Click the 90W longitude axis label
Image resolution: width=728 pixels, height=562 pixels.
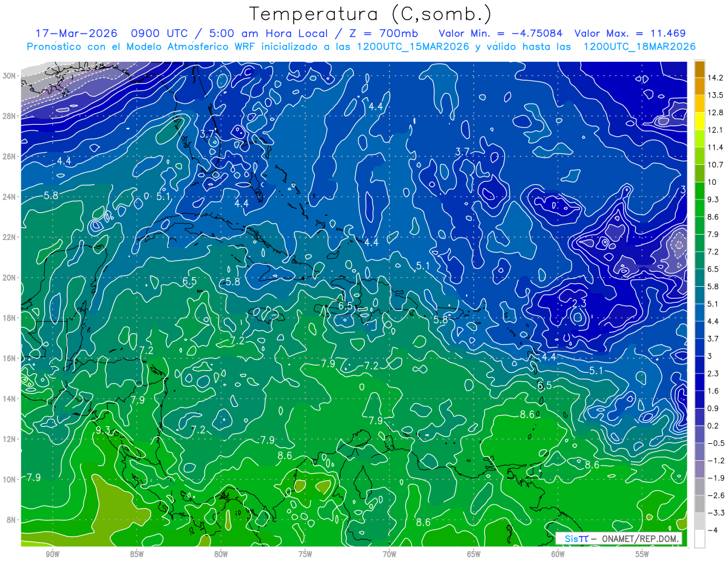click(52, 554)
